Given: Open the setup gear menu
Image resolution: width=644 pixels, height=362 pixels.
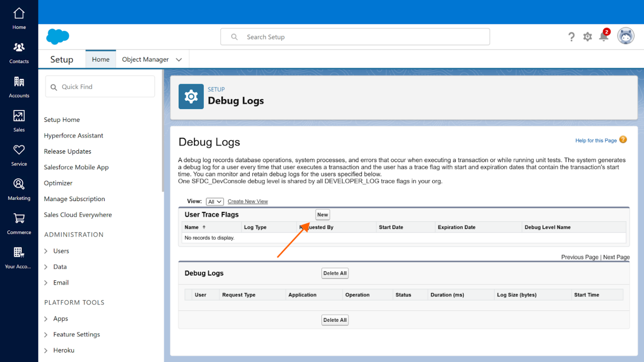Looking at the screenshot, I should point(587,37).
